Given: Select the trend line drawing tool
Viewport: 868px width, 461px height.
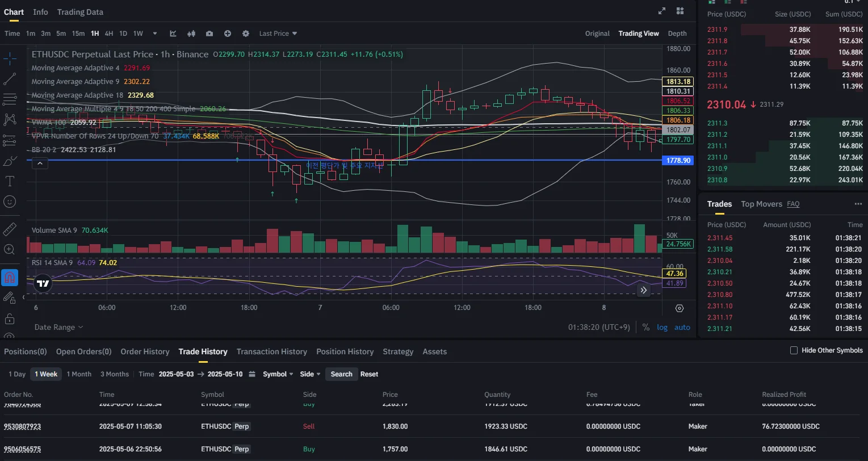Looking at the screenshot, I should point(10,79).
